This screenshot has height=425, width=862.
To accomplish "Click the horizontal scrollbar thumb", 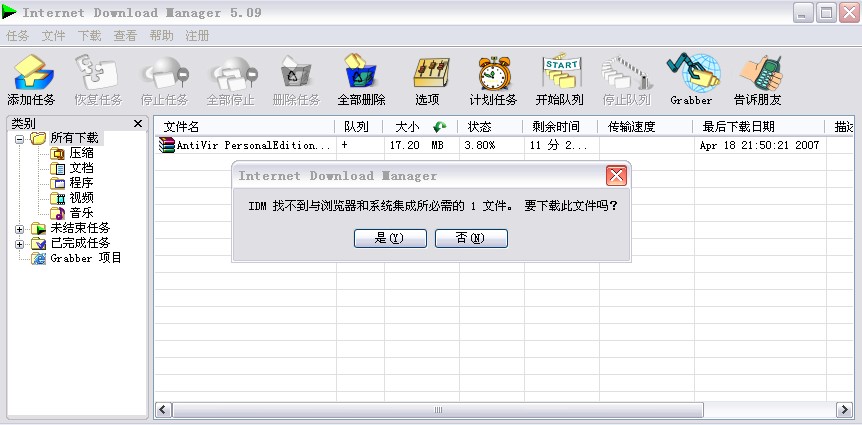I will click(438, 410).
